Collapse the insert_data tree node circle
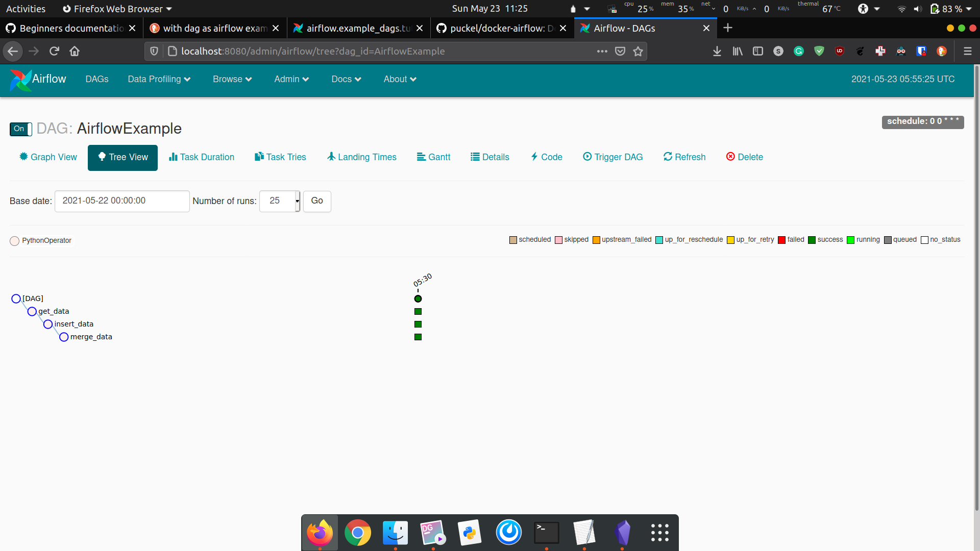980x551 pixels. 48,324
